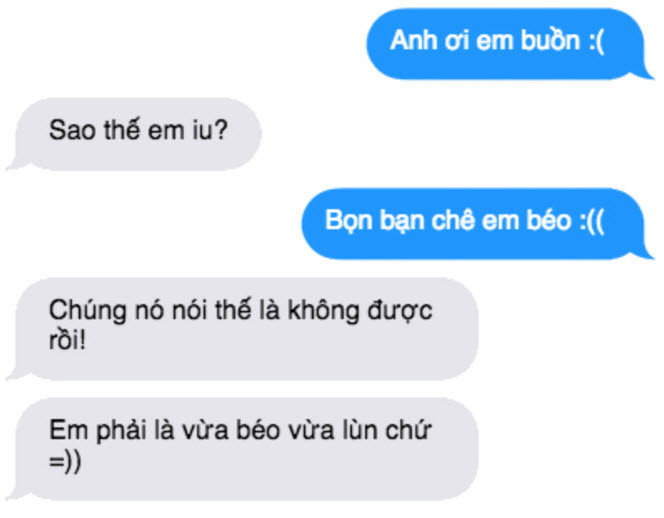Click the word 'rồi!' on the second line
Viewport: 664px width, 518px height.
click(67, 340)
